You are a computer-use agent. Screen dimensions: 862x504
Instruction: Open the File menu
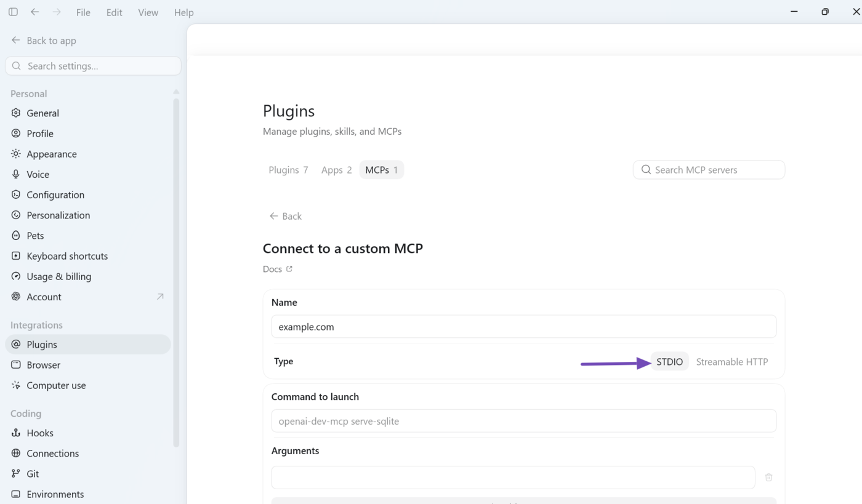tap(83, 12)
